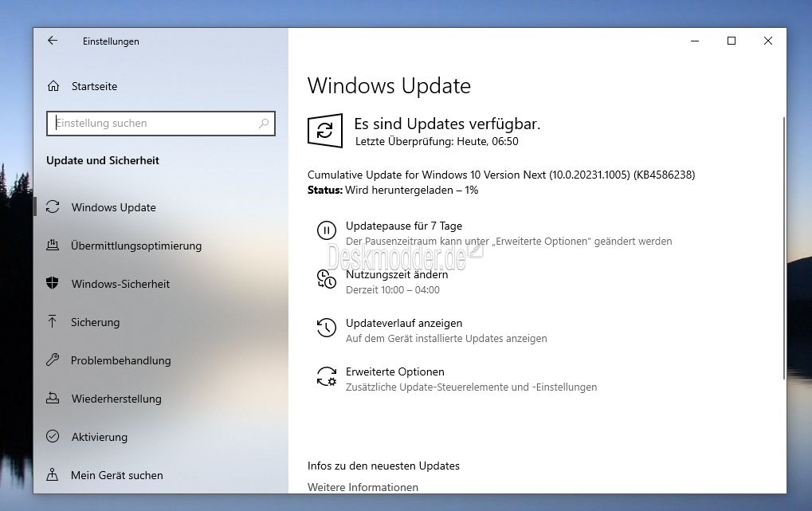The width and height of the screenshot is (812, 511).
Task: Click the Infos zu den neuesten Updates heading
Action: click(384, 466)
